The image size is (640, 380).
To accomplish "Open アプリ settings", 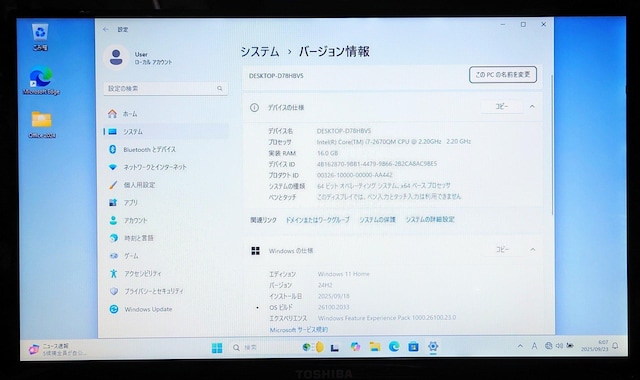I will [166, 203].
